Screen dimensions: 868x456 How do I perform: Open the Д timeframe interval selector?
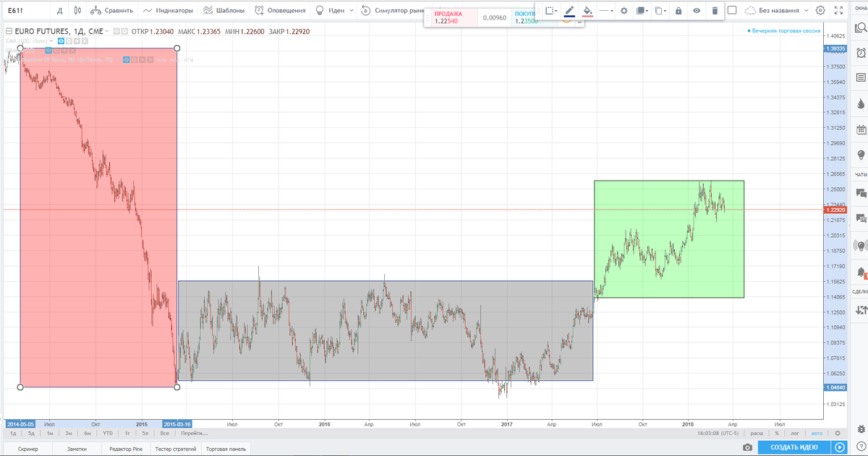point(59,11)
